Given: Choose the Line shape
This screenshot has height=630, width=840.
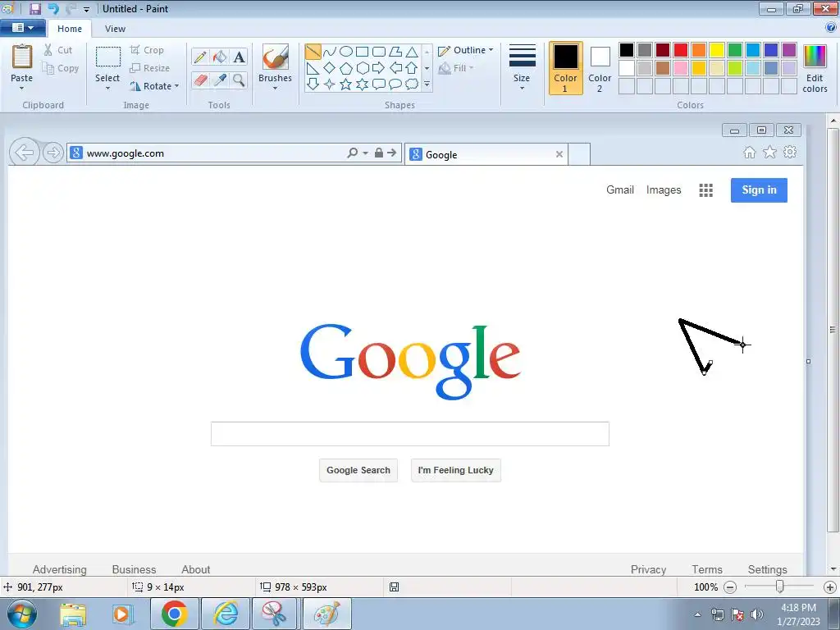Looking at the screenshot, I should point(313,52).
